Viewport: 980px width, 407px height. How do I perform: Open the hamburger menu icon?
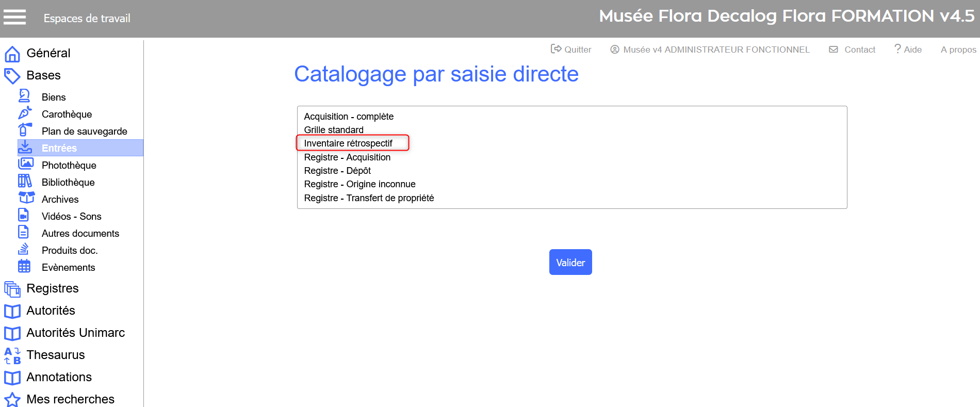[14, 18]
